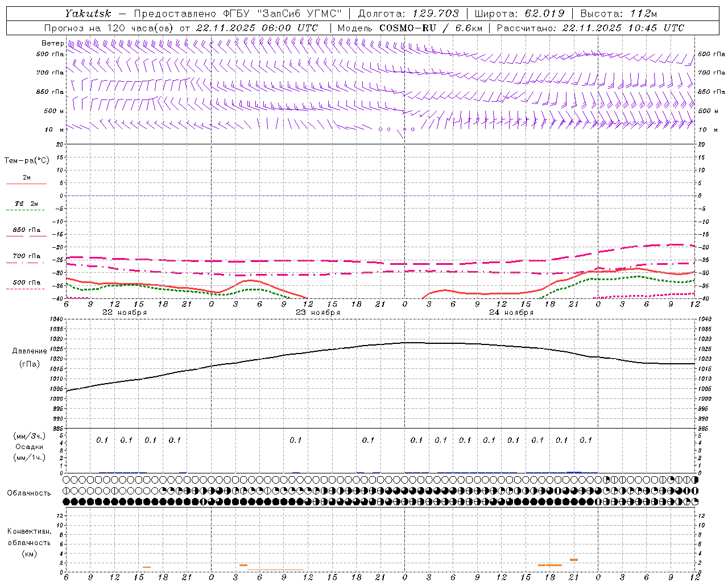The width and height of the screenshot is (728, 582).
Task: Click the '(мм/3ч.)' precipitation unit label
Action: pos(30,436)
